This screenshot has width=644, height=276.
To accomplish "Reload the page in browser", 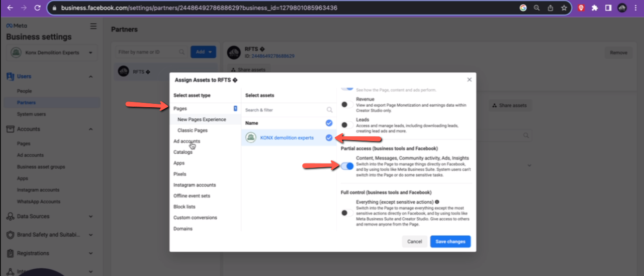I will click(x=37, y=8).
